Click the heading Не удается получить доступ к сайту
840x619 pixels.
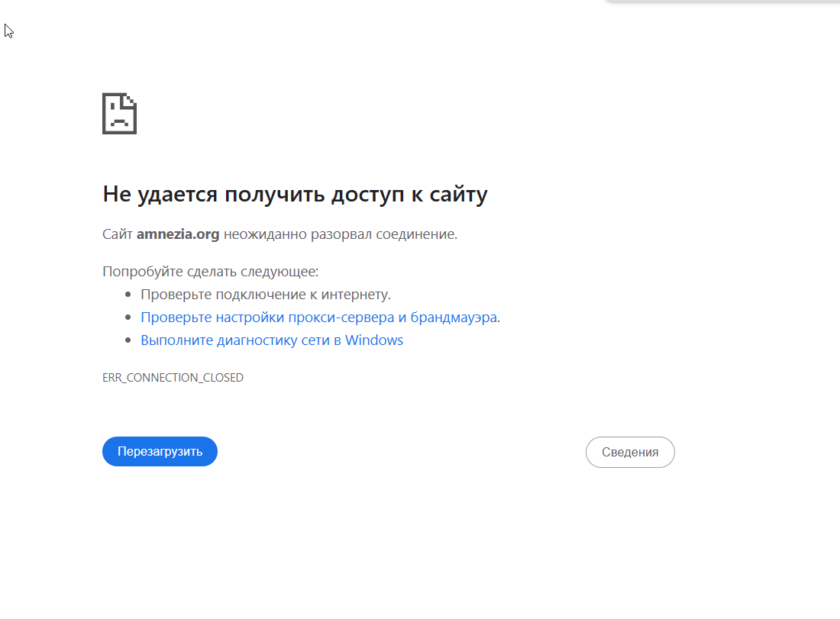296,194
